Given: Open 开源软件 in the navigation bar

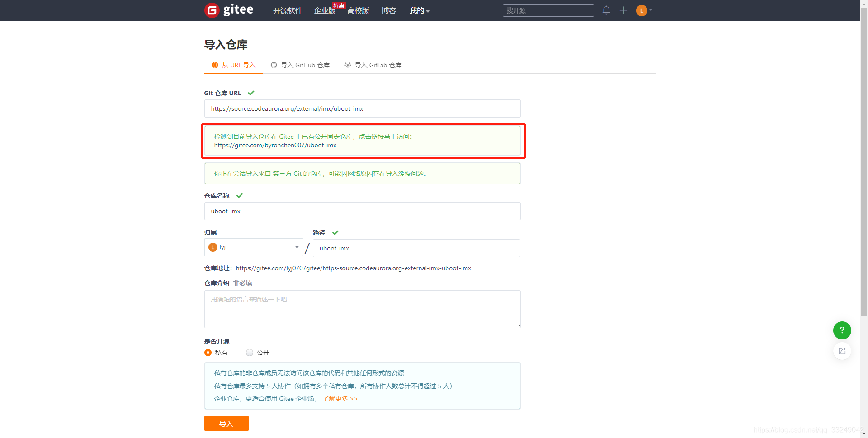Looking at the screenshot, I should coord(288,10).
